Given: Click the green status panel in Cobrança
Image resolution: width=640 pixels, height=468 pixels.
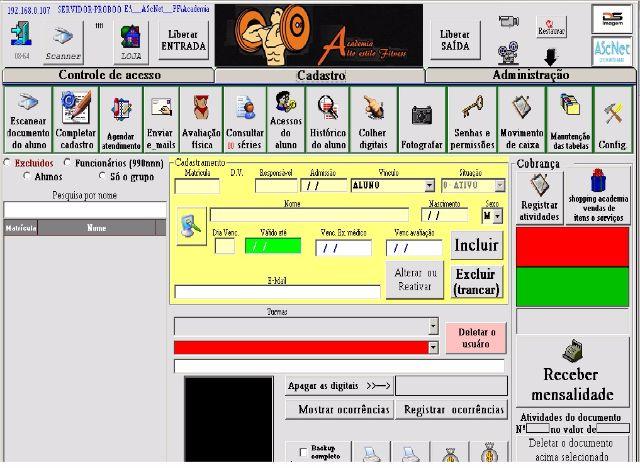Looking at the screenshot, I should pos(572,286).
